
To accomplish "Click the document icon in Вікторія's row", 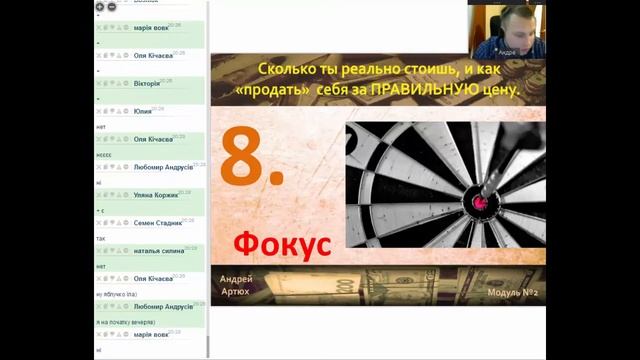I will point(105,83).
